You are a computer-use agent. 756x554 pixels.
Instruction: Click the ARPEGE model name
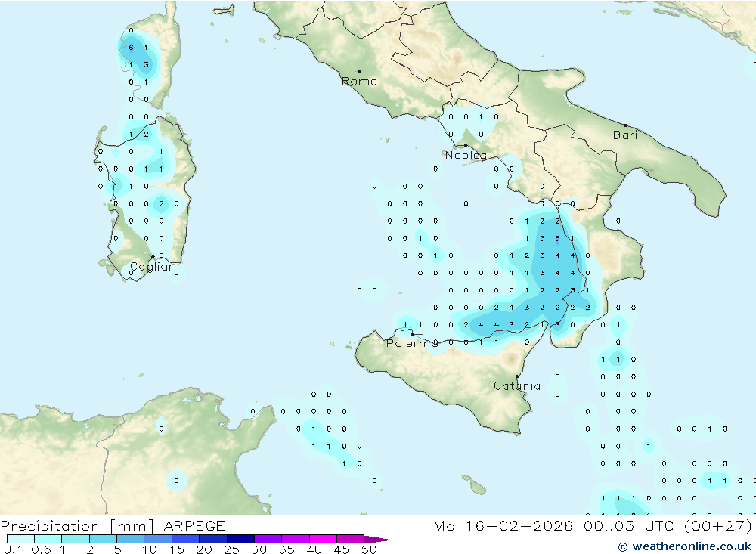click(x=194, y=525)
